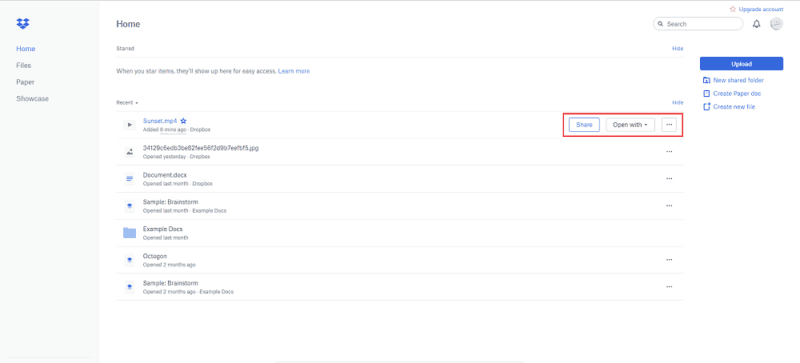Open the Example Docs folder name
This screenshot has width=800, height=363.
163,229
